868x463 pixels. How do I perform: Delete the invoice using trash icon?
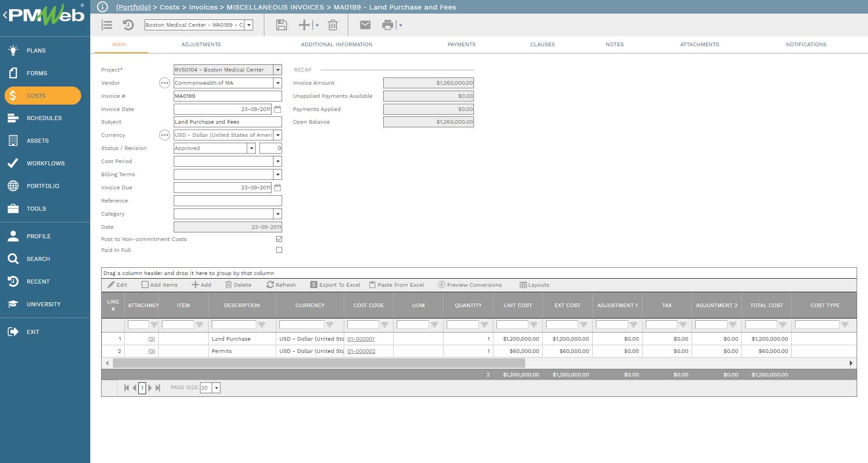click(333, 25)
